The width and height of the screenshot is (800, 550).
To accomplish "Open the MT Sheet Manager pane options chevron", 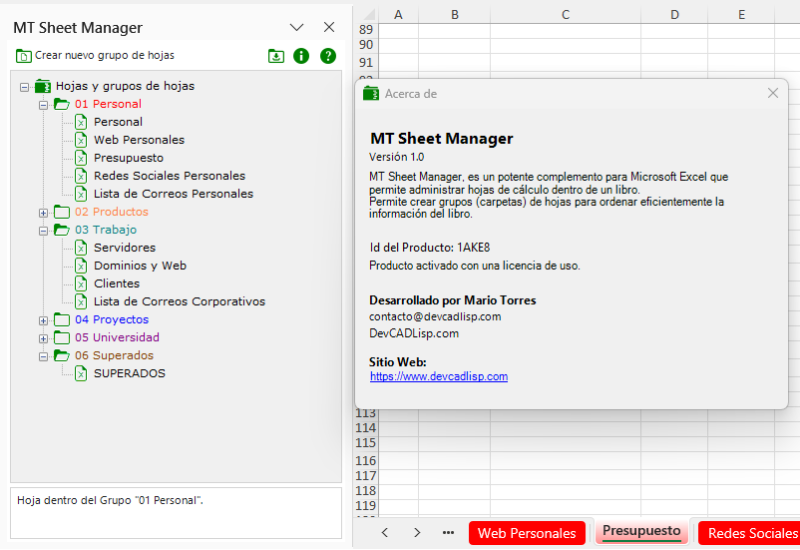I will point(296,28).
